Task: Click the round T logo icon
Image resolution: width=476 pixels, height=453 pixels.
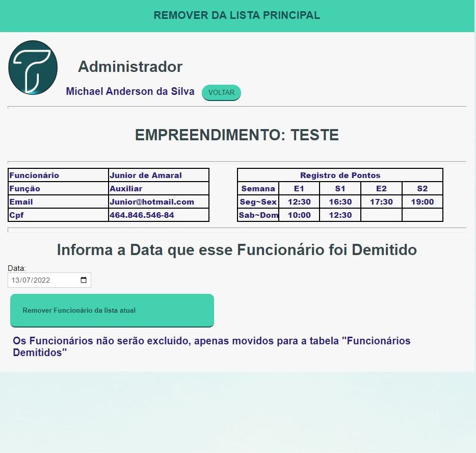Action: pyautogui.click(x=33, y=67)
